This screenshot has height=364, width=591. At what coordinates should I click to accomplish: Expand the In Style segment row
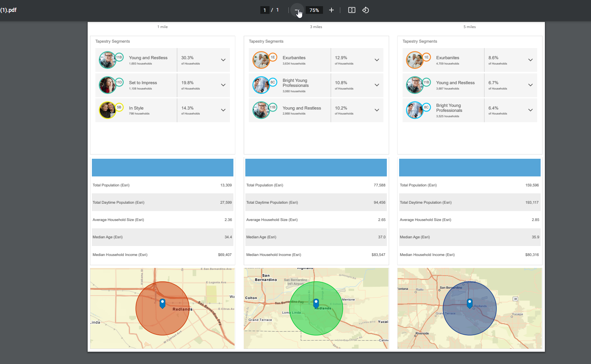(x=223, y=110)
